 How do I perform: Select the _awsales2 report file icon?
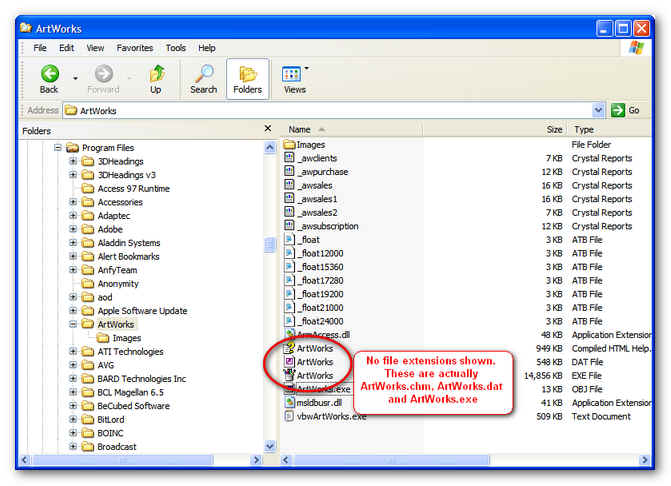pyautogui.click(x=290, y=212)
